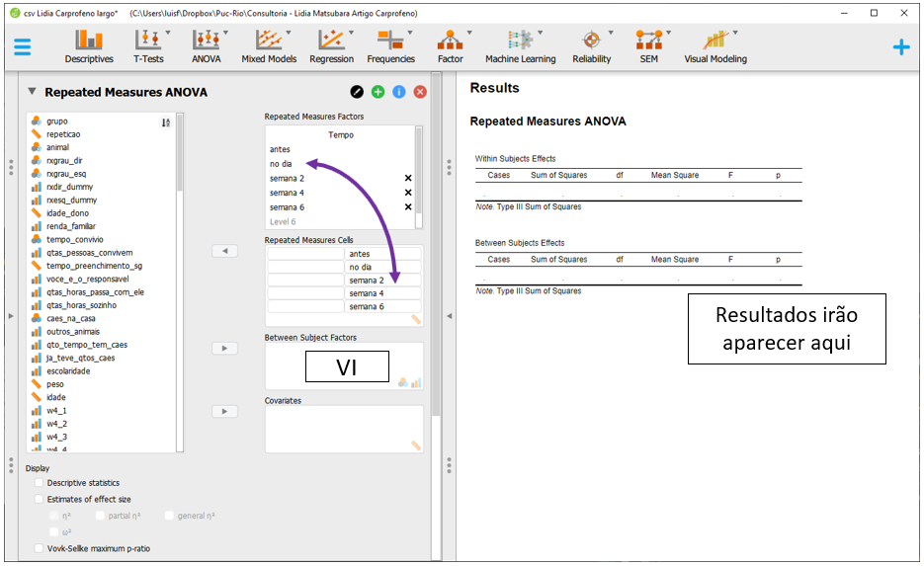
Task: Delete the semana 2 factor level
Action: coord(407,179)
